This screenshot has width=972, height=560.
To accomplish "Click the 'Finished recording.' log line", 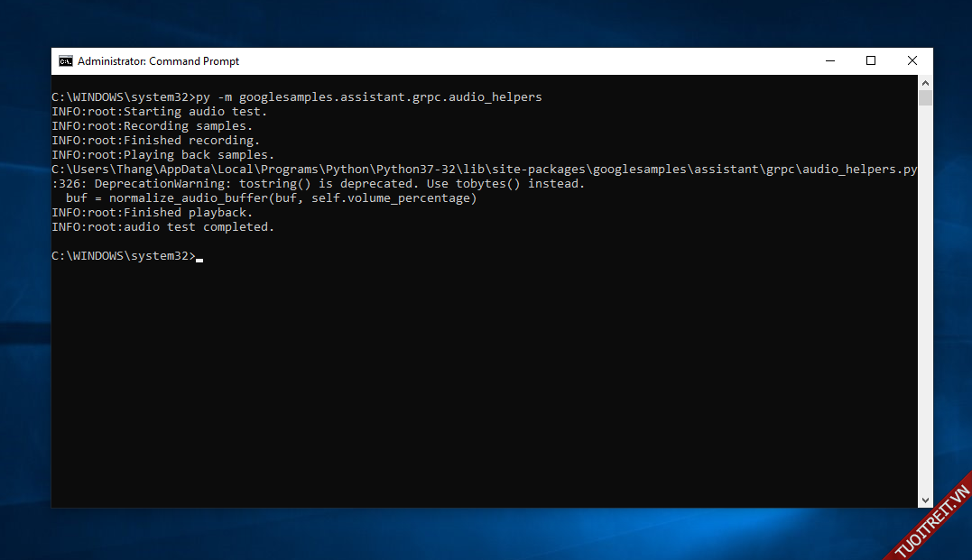I will click(156, 141).
